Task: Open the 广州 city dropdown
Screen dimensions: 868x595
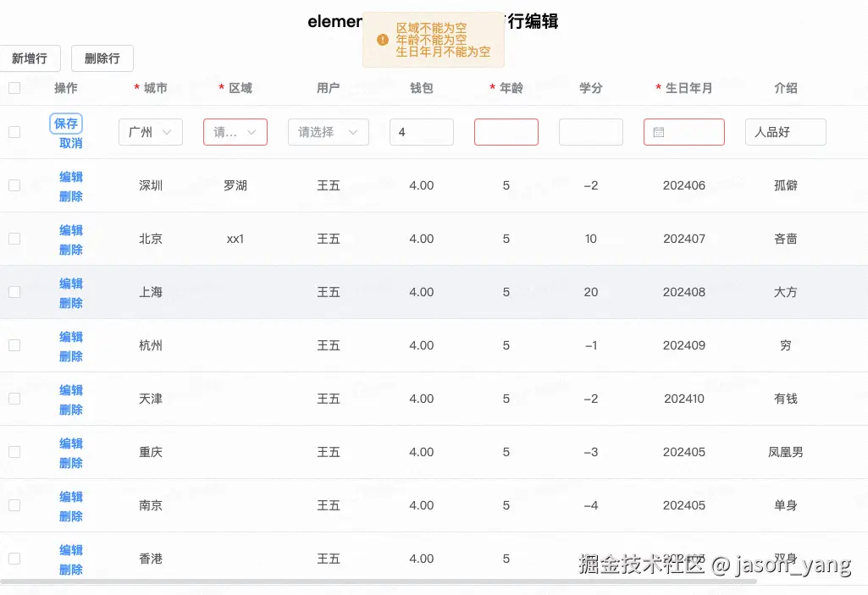Action: [x=151, y=132]
